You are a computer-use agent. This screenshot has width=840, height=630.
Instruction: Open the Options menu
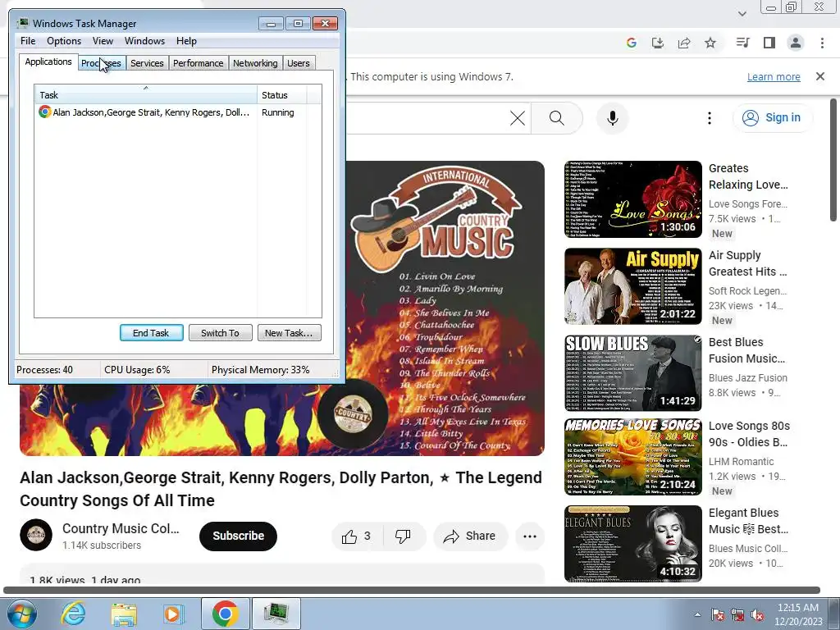coord(64,41)
